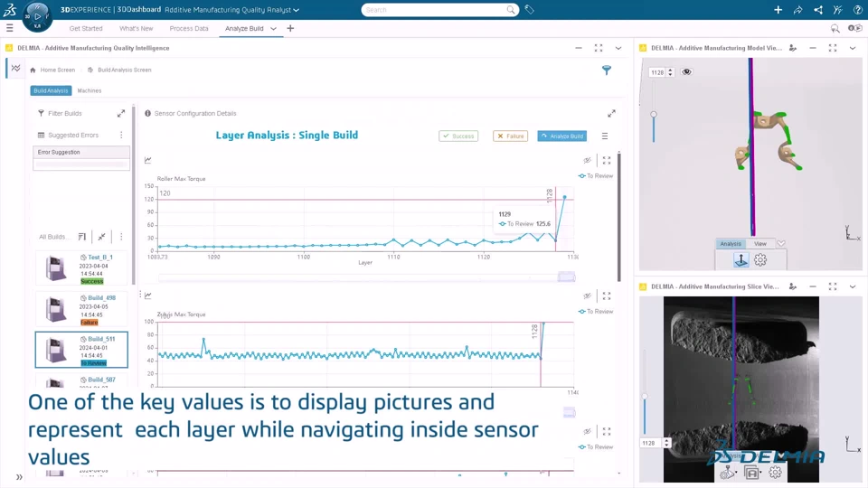
Task: Mark build as Failure
Action: coord(510,136)
